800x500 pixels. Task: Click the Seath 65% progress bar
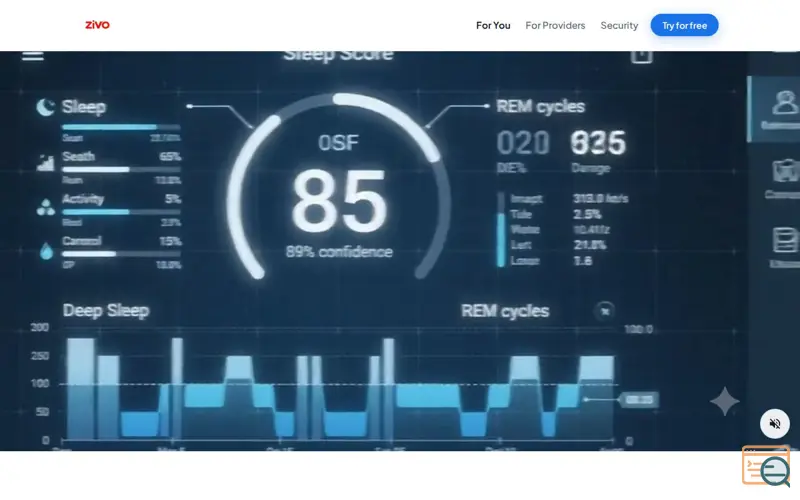(x=121, y=169)
